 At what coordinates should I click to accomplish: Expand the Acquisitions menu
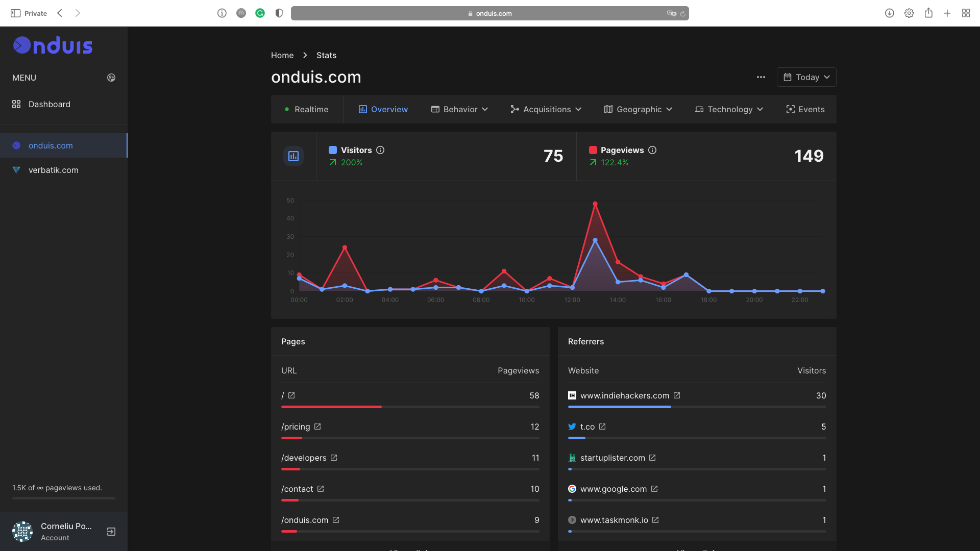pos(546,109)
